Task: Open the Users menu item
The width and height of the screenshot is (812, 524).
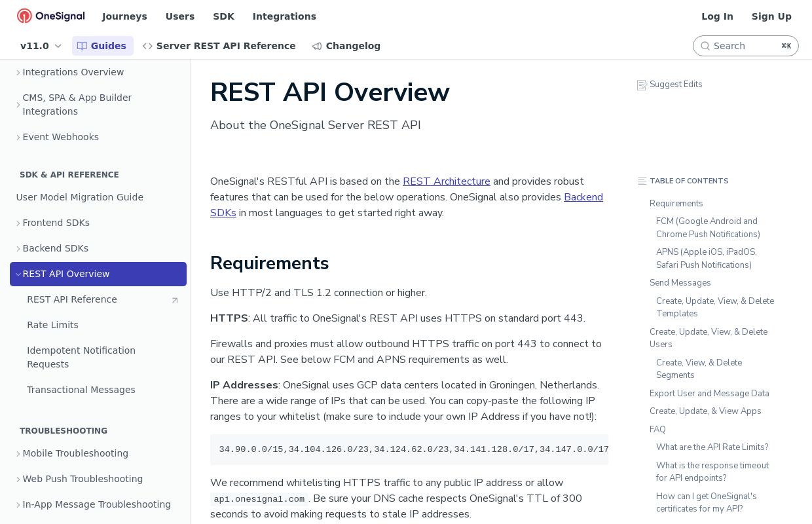Action: (x=180, y=16)
